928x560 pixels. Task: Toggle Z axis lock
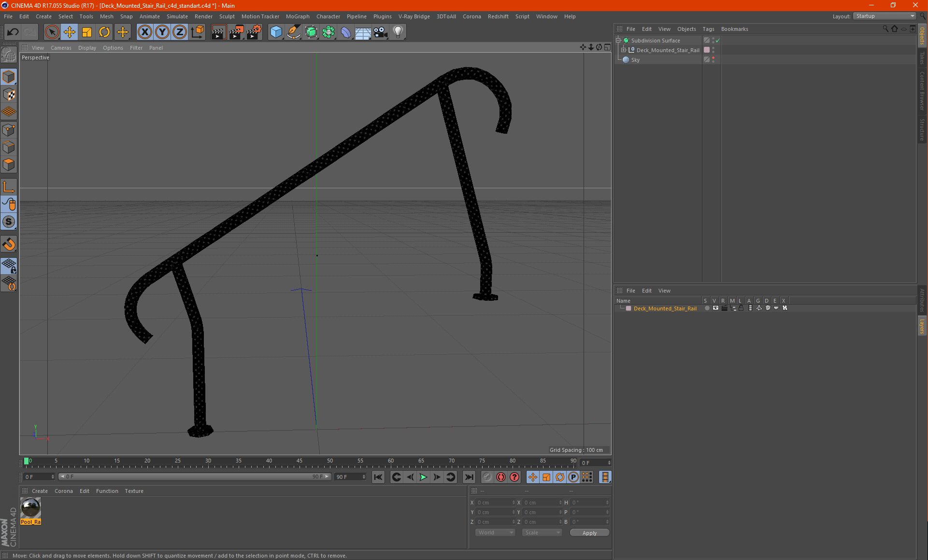(180, 32)
